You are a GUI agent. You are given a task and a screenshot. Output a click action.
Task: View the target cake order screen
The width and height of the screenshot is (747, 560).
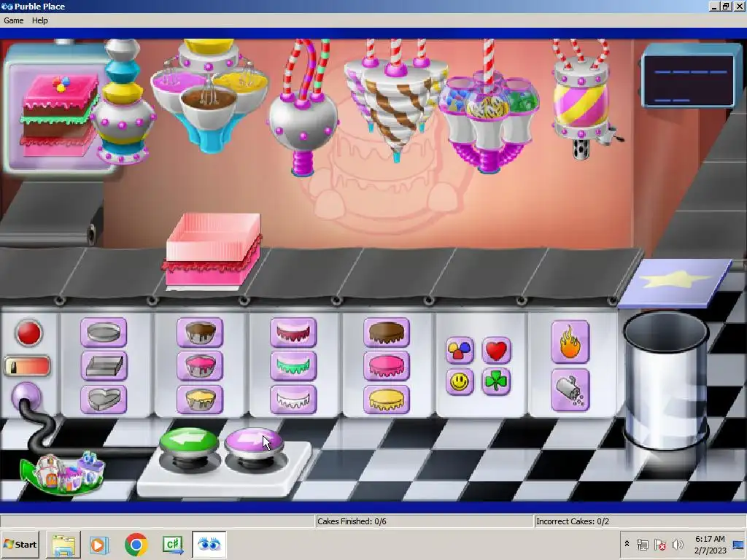pyautogui.click(x=58, y=113)
